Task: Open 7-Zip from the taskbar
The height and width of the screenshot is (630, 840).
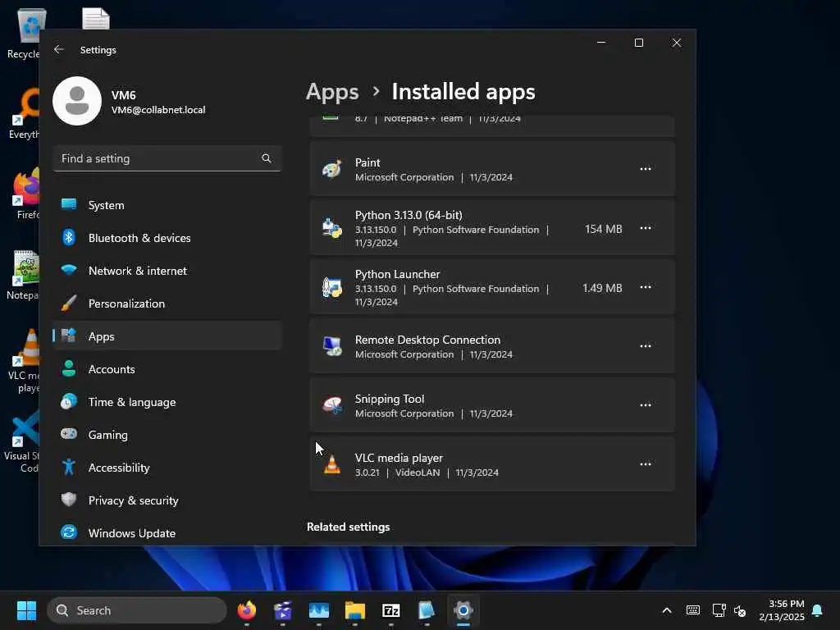Action: [x=391, y=610]
